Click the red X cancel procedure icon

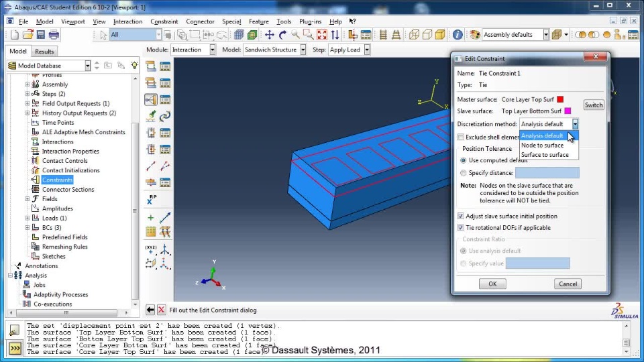click(x=162, y=310)
